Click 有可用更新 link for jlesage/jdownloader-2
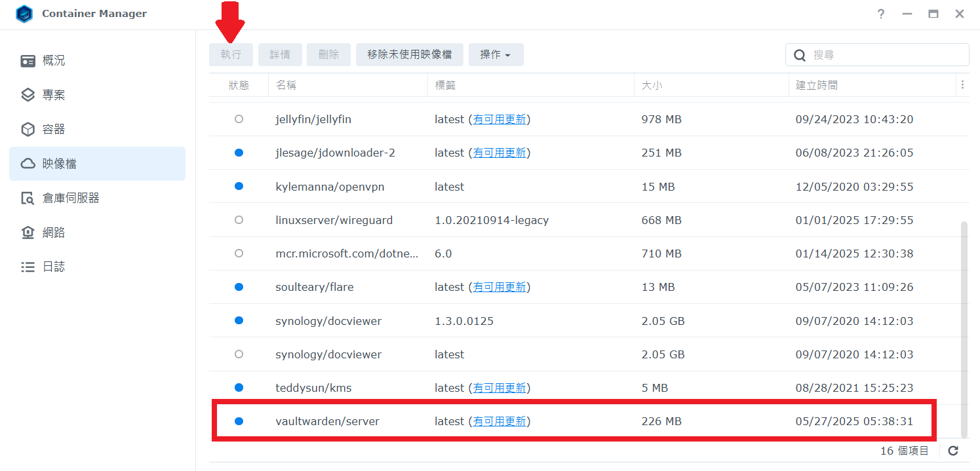 [500, 153]
